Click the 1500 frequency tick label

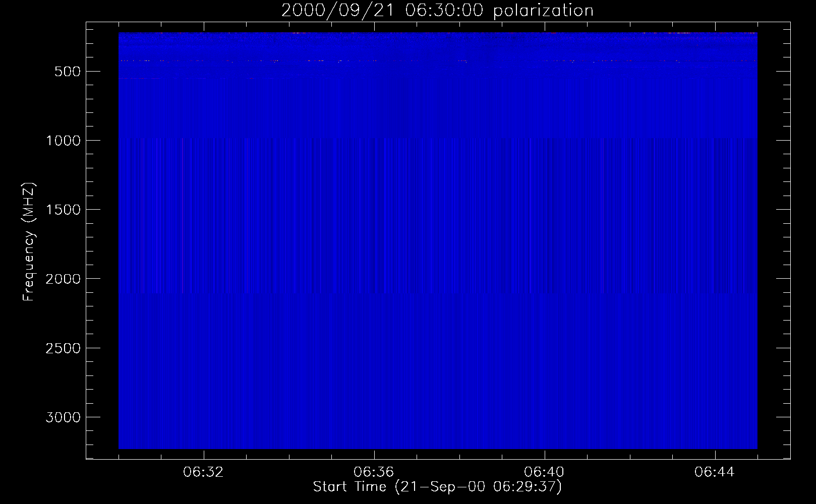pos(63,210)
